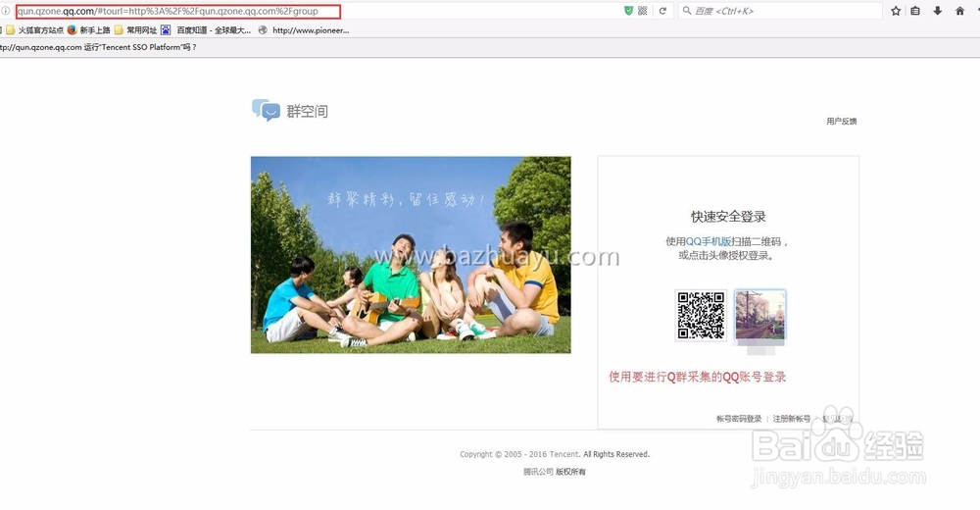Reload the page with the refresh icon
The height and width of the screenshot is (510, 980).
662,11
